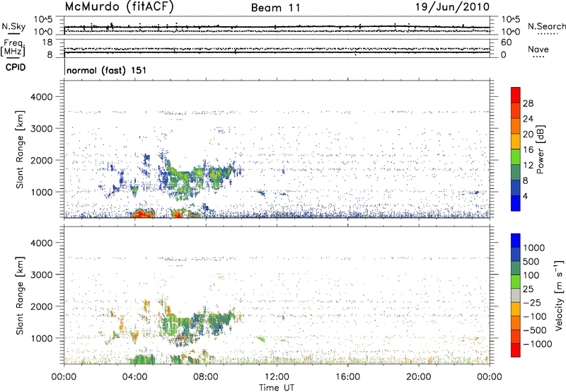Select the 100 tick on velocity colorbar

pyautogui.click(x=531, y=275)
